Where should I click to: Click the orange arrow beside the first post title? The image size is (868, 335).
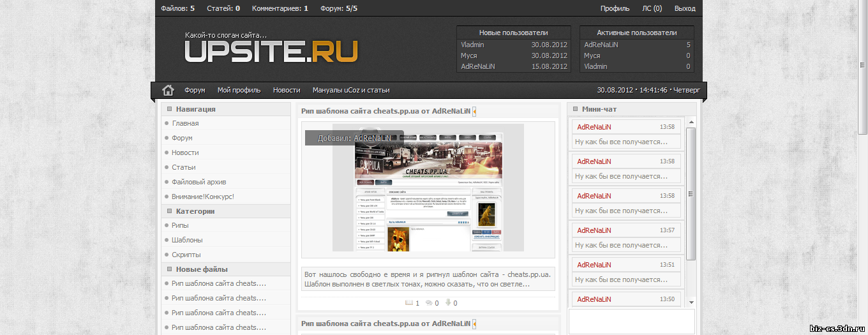474,111
